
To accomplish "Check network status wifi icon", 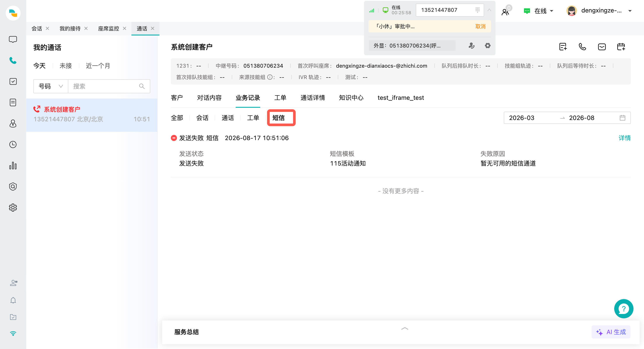I will [13, 333].
